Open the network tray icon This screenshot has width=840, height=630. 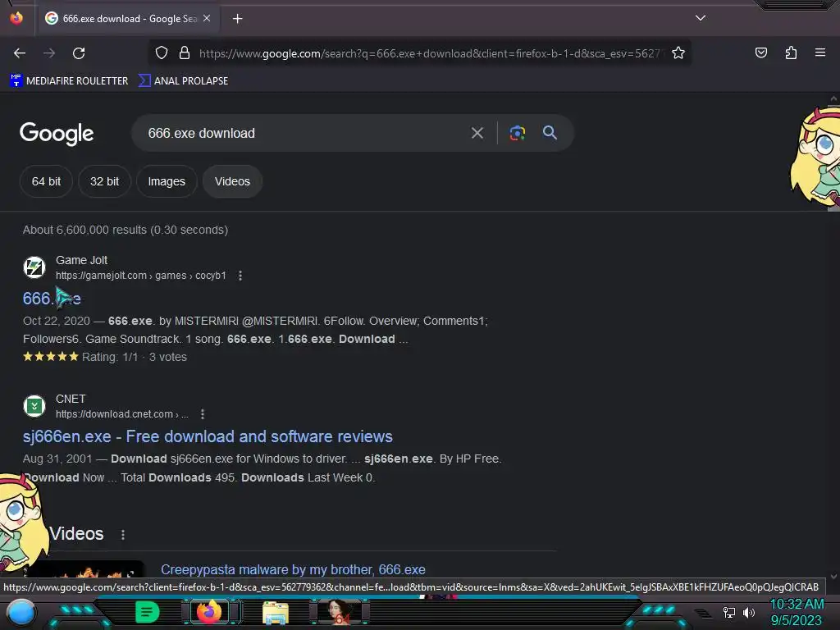pos(729,612)
